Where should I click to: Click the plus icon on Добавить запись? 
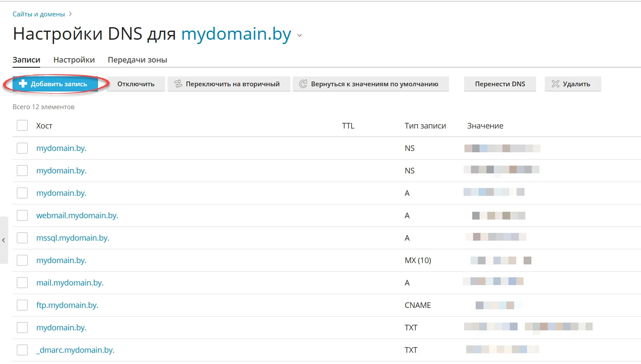(23, 84)
